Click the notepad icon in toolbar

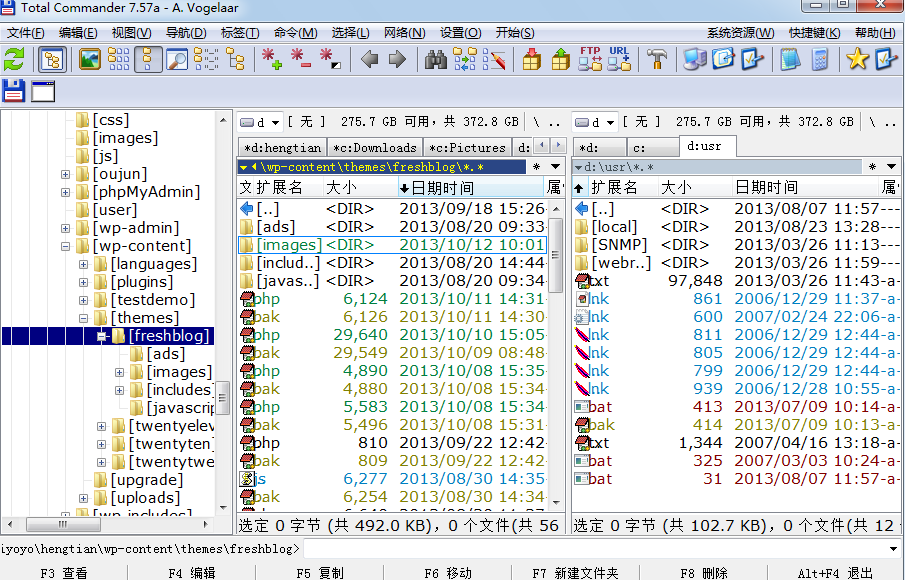tap(790, 59)
